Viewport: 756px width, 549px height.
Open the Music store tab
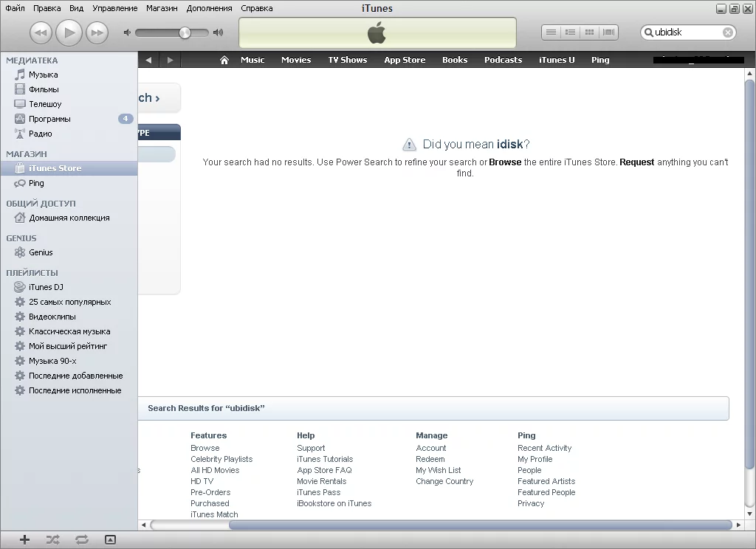[x=252, y=60]
